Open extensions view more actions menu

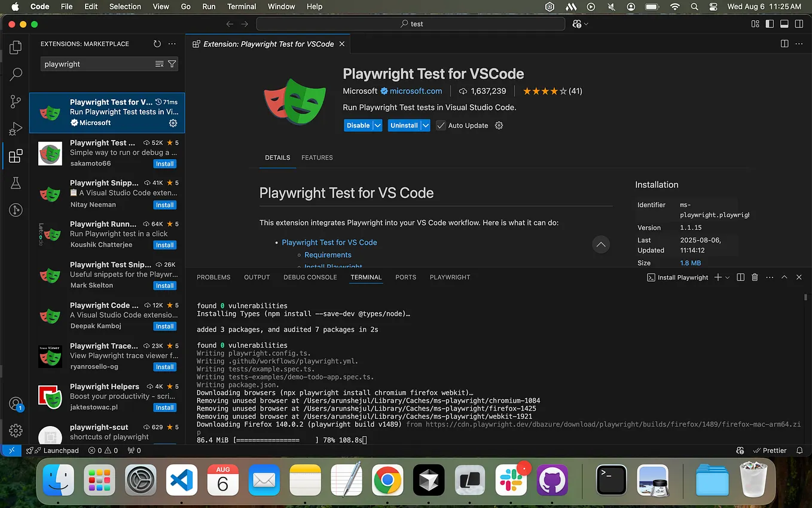[x=172, y=44]
